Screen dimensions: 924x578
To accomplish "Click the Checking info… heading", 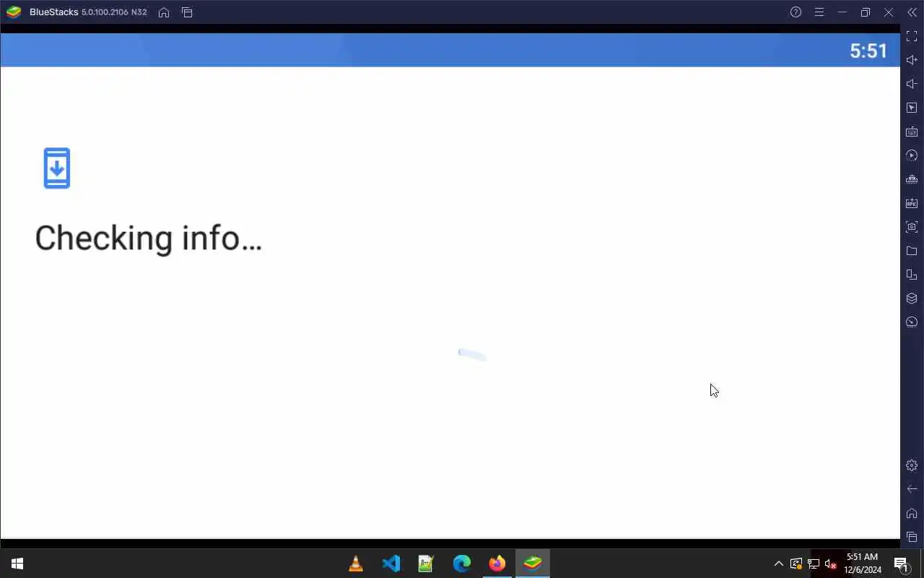I will 149,238.
